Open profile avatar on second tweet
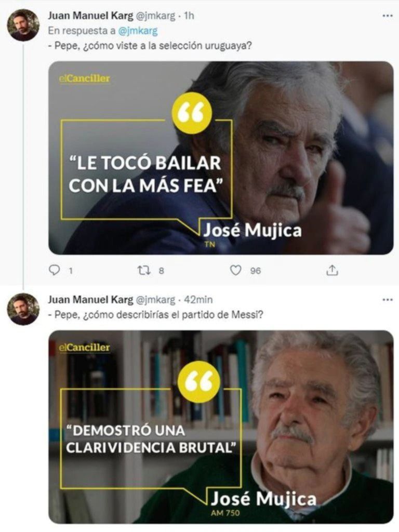 point(23,309)
